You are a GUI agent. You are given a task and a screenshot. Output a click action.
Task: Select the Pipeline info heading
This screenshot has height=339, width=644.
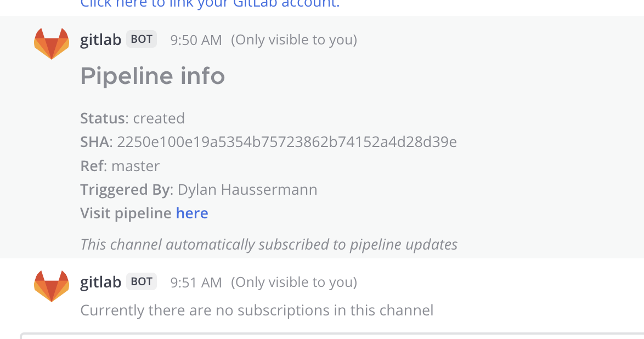[152, 76]
